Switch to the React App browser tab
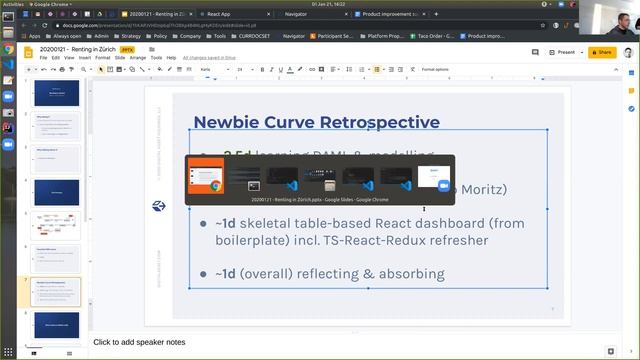This screenshot has height=360, width=640. [234, 14]
